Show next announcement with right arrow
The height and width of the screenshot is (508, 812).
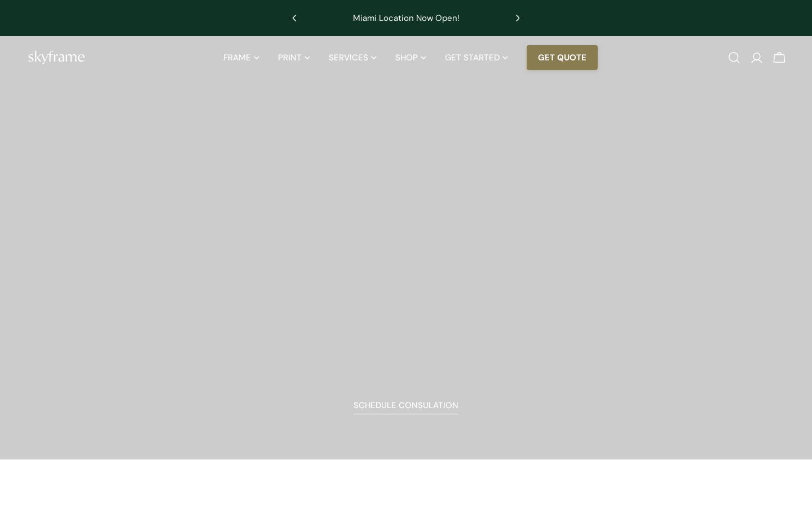pyautogui.click(x=518, y=18)
